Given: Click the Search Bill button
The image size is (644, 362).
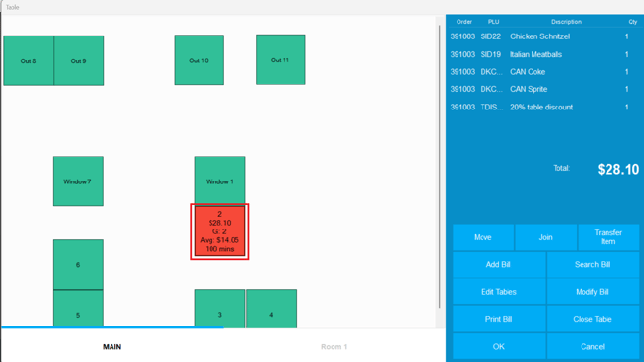Looking at the screenshot, I should 593,265.
